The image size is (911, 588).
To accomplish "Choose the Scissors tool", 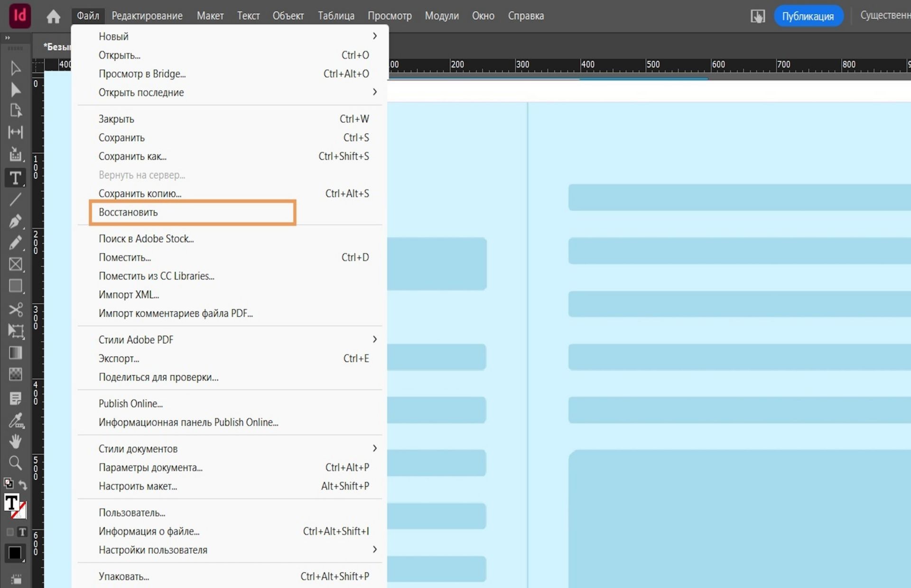I will 15,310.
